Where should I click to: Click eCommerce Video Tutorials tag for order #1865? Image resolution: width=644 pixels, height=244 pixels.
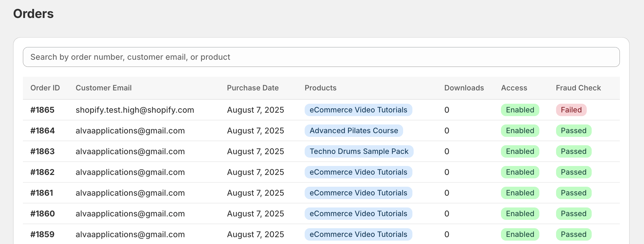[358, 110]
